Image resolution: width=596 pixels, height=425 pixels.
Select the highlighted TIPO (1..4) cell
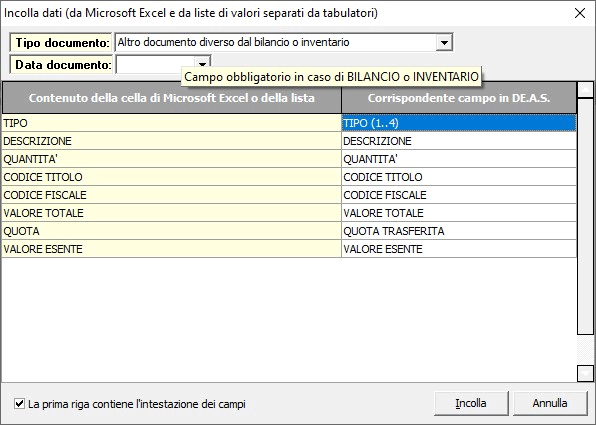coord(459,123)
